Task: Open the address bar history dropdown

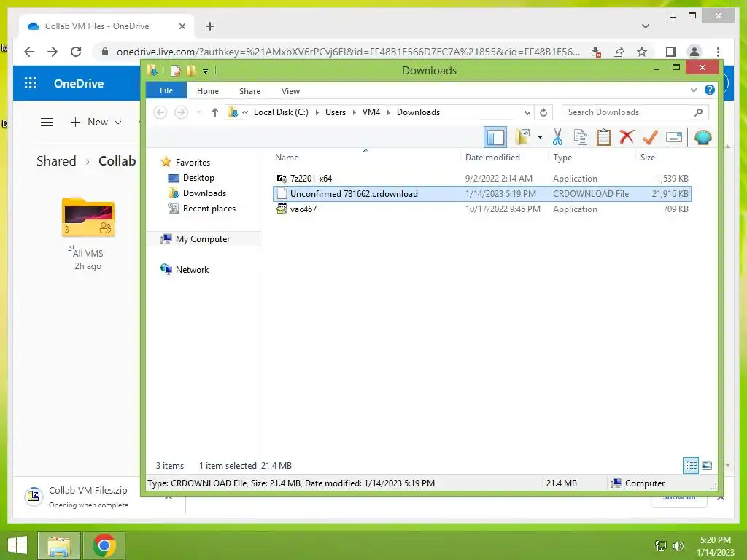Action: pyautogui.click(x=527, y=113)
